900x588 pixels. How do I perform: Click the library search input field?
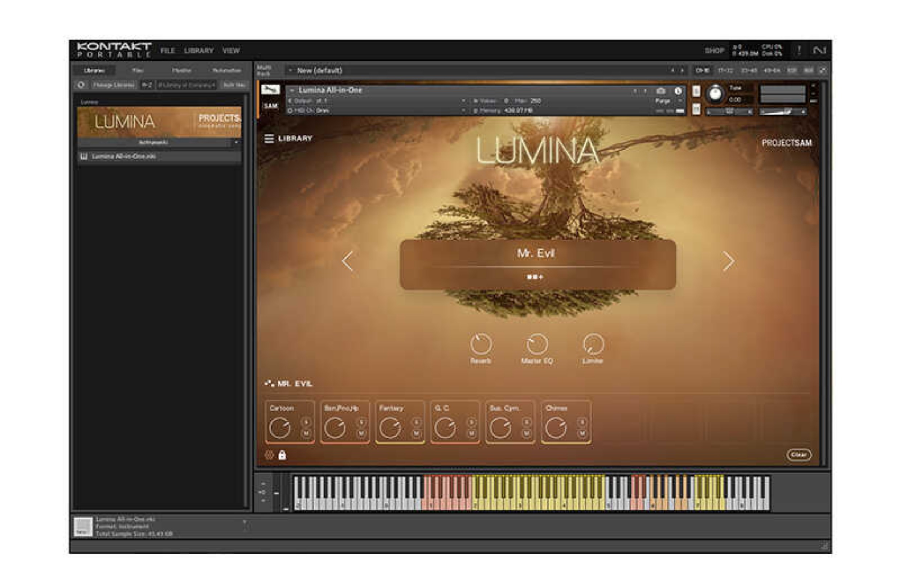pos(187,85)
